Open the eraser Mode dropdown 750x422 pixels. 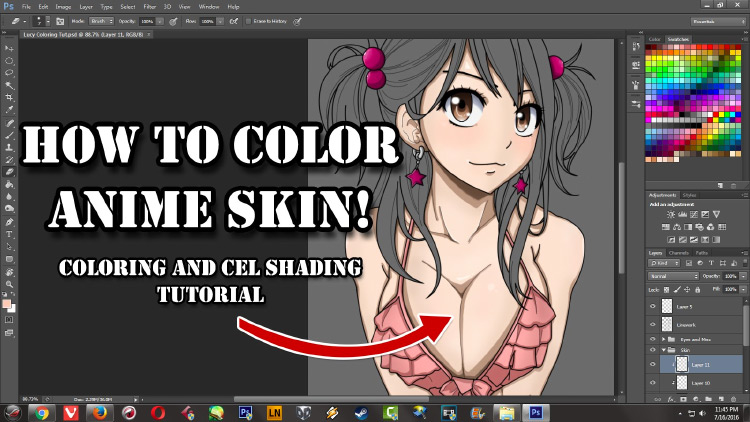101,22
